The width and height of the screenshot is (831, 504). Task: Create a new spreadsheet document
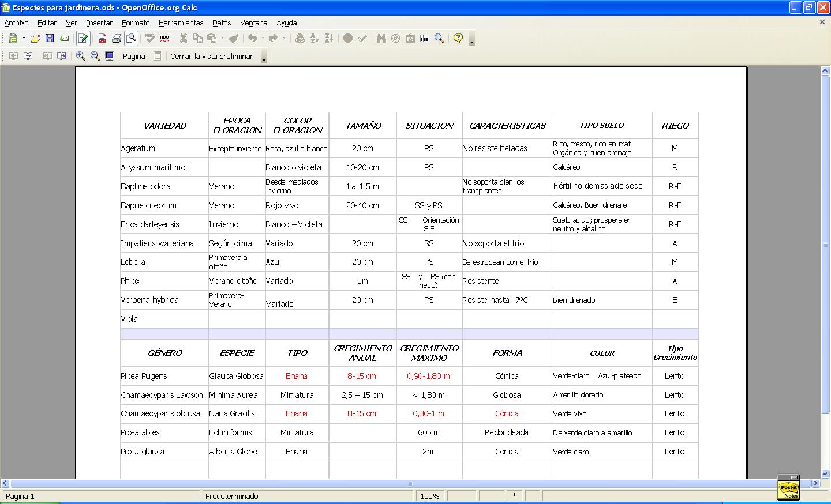pyautogui.click(x=13, y=39)
